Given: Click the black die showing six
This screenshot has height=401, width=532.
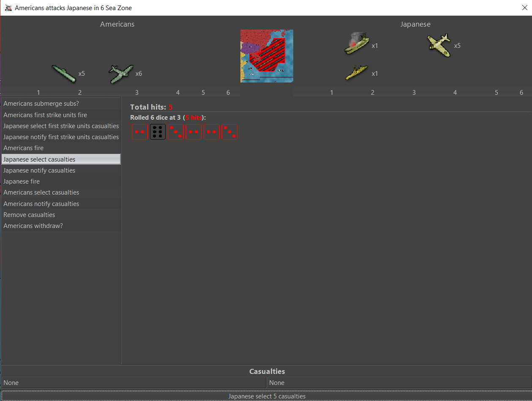Looking at the screenshot, I should tap(158, 132).
